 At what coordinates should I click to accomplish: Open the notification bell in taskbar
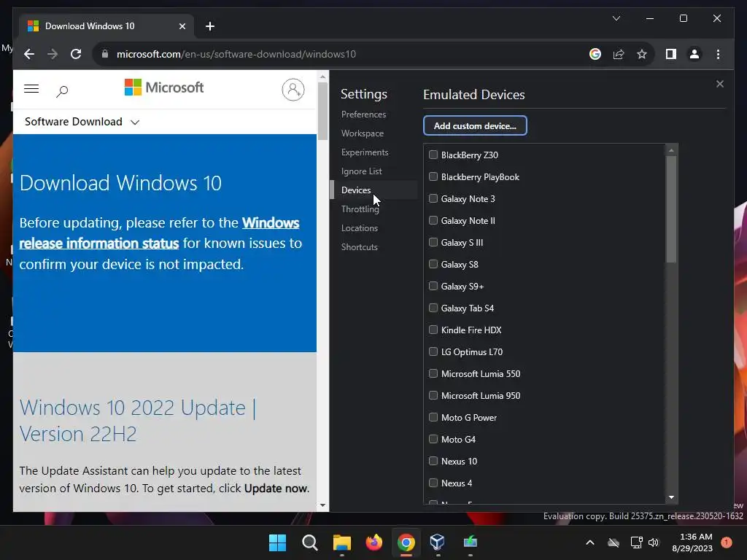click(727, 542)
